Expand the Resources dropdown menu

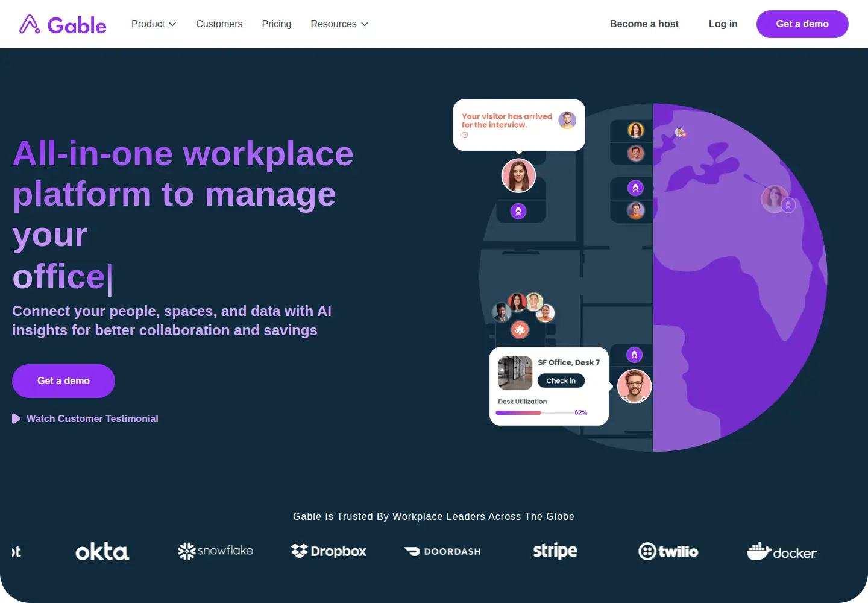339,24
